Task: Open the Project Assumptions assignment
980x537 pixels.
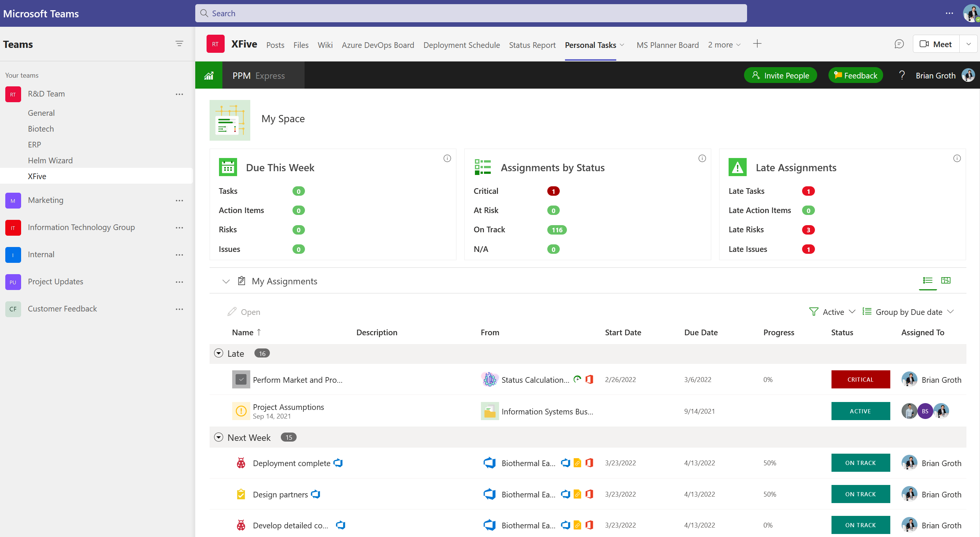Action: pos(288,407)
